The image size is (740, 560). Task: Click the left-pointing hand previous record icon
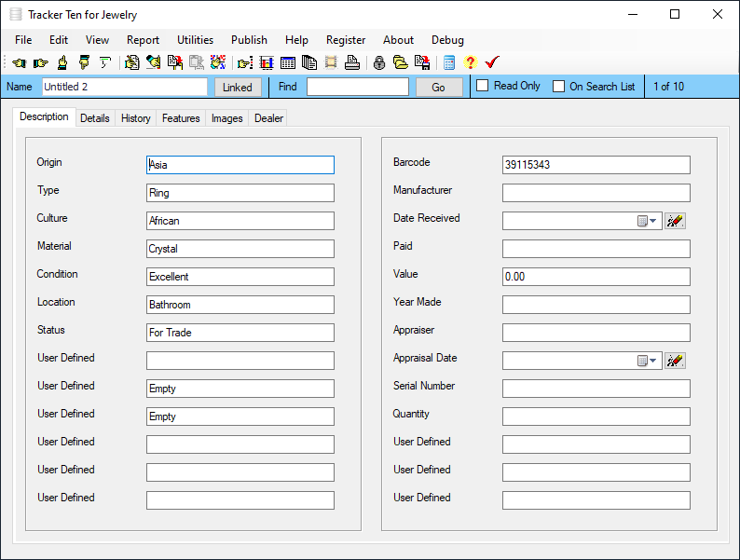pyautogui.click(x=20, y=62)
